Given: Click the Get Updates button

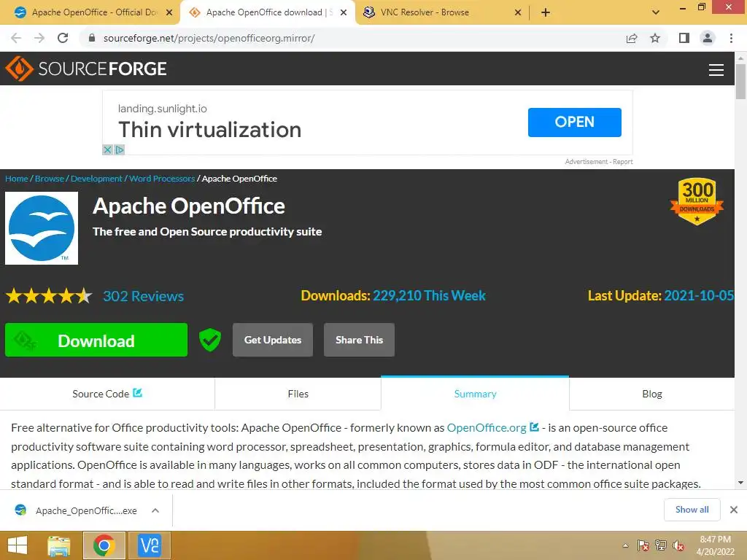Looking at the screenshot, I should [x=273, y=340].
